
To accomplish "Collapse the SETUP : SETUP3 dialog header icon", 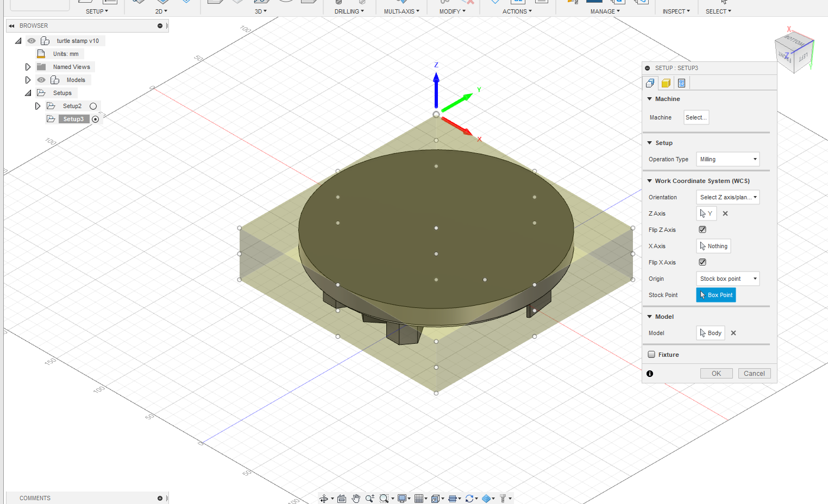I will tap(648, 68).
